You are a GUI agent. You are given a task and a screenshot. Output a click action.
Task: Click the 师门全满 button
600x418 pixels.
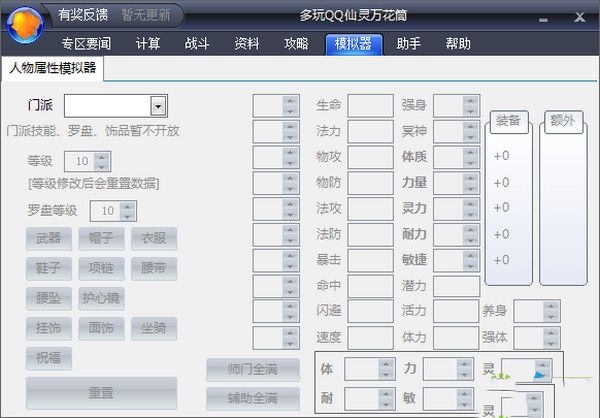(x=253, y=370)
